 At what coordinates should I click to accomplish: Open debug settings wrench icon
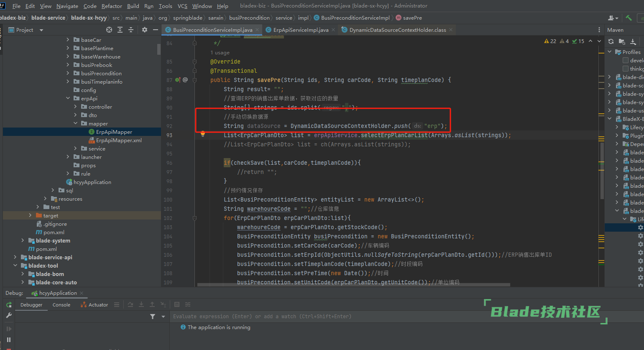(9, 316)
